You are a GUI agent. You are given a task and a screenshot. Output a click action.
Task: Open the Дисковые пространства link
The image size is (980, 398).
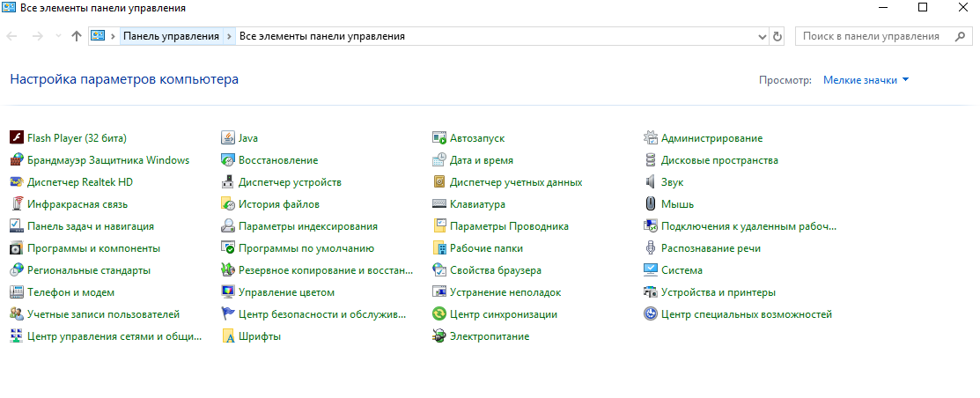pyautogui.click(x=719, y=160)
